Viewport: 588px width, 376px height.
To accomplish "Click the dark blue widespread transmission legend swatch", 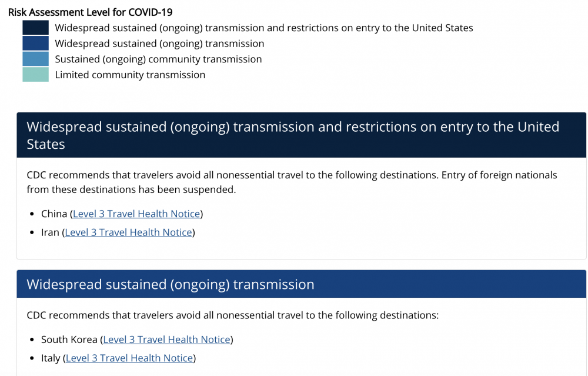I will point(35,44).
